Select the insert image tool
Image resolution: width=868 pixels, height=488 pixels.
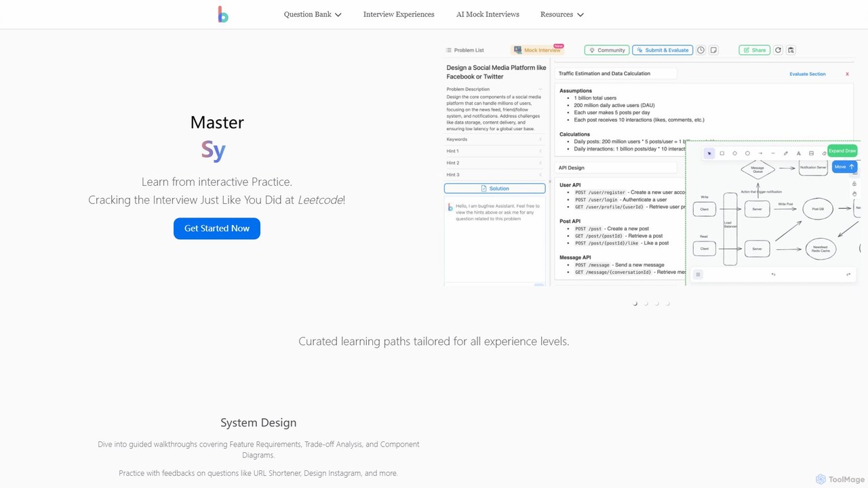(x=811, y=153)
